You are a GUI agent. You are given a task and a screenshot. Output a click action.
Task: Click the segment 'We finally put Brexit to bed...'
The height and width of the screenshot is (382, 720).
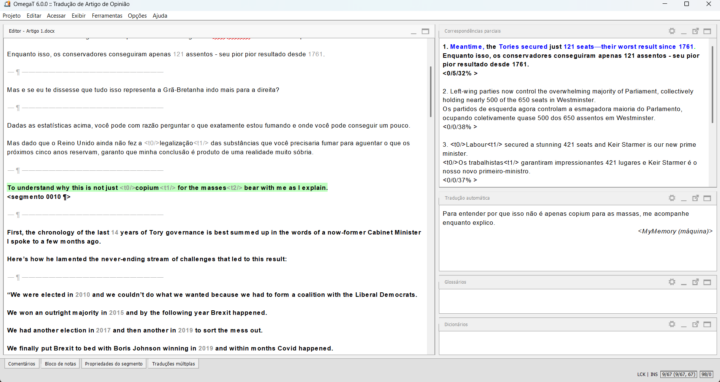(170, 348)
